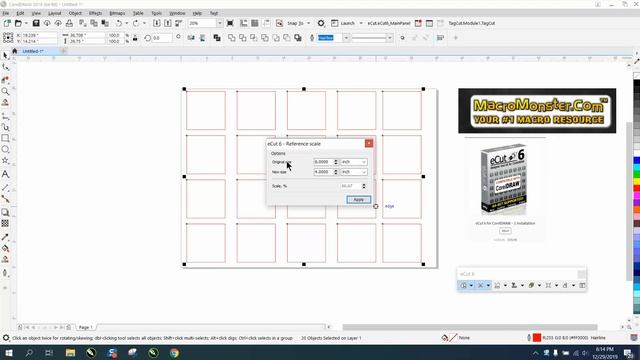Select the Zoom tool magnifier
Screen dimensions: 640x360
click(x=5, y=91)
